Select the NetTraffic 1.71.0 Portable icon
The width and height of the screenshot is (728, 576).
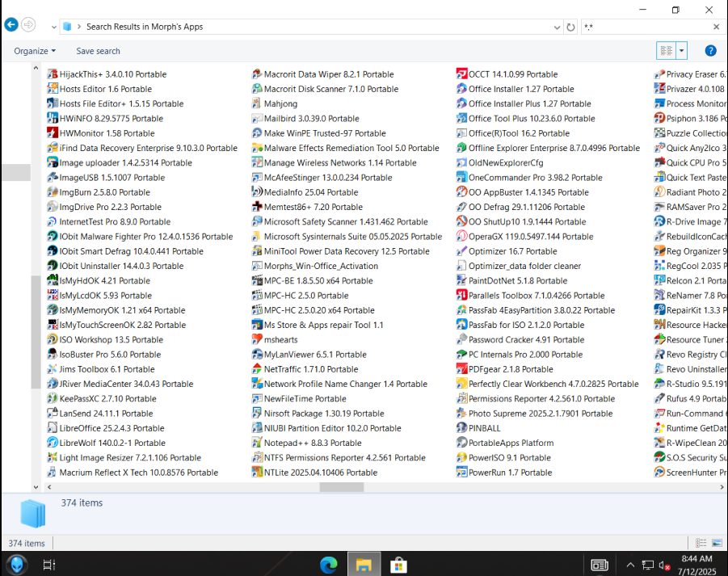click(x=257, y=369)
